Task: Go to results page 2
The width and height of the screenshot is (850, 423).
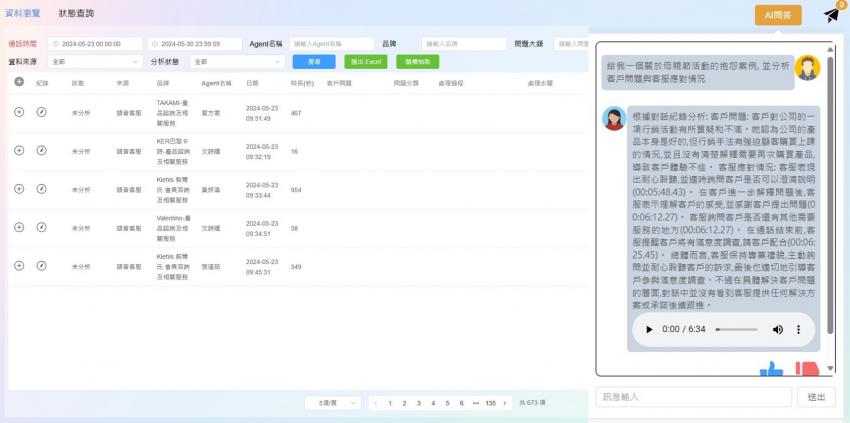Action: point(404,403)
